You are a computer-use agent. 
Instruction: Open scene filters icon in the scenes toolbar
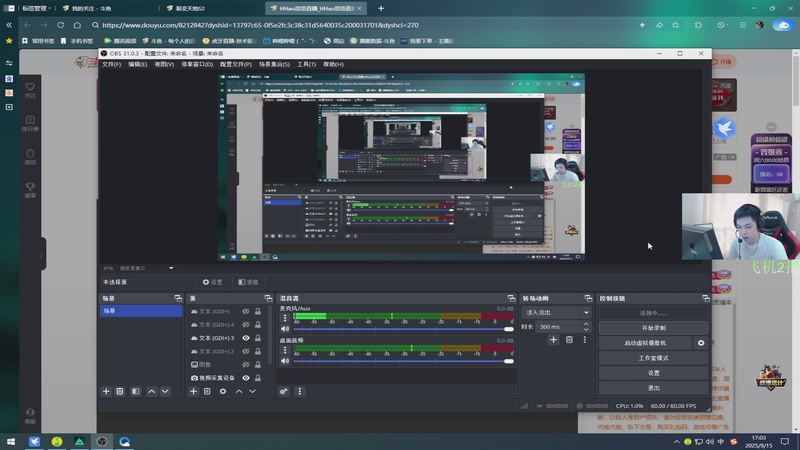tap(136, 391)
